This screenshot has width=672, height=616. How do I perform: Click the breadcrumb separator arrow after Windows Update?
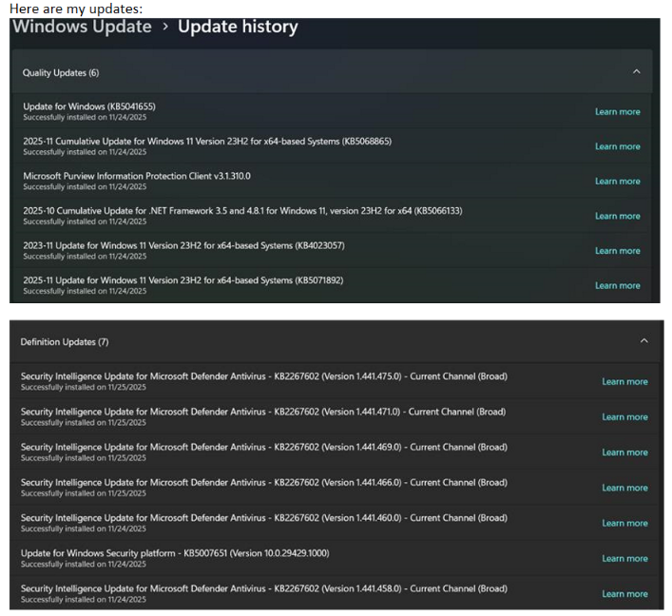click(x=165, y=27)
